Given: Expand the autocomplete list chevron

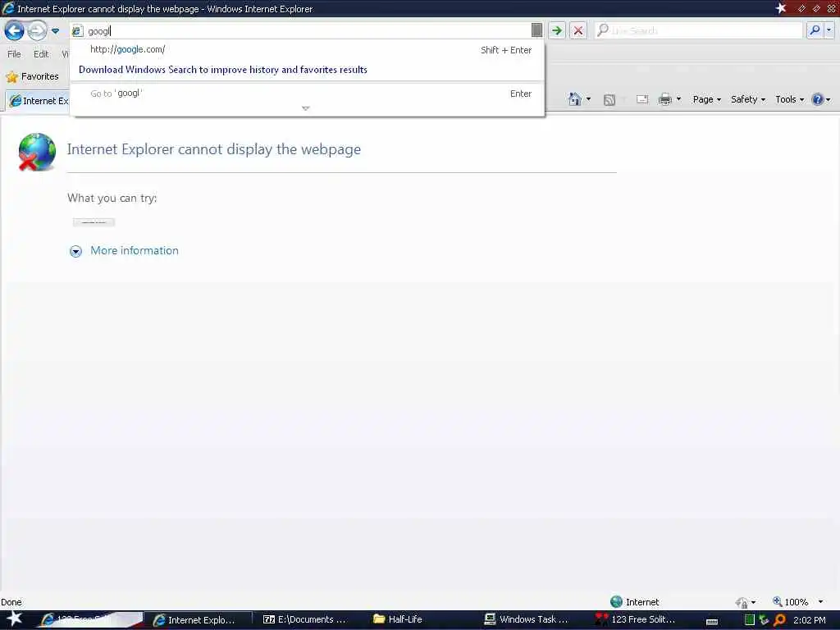Looking at the screenshot, I should [306, 108].
